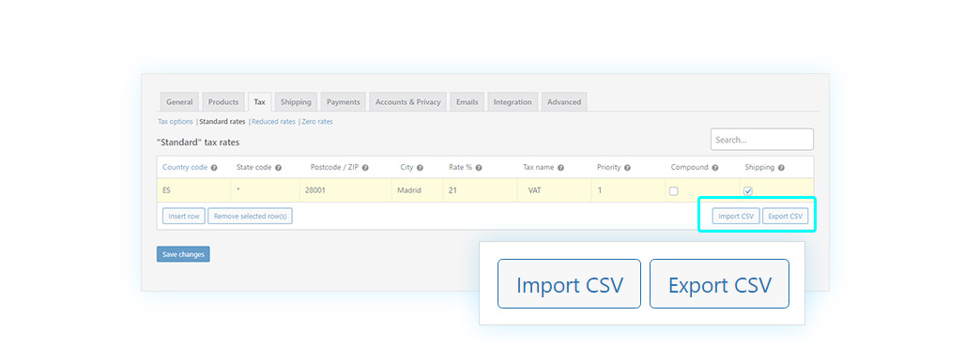This screenshot has height=362, width=980.
Task: Click help icon next to Priority
Action: 627,168
